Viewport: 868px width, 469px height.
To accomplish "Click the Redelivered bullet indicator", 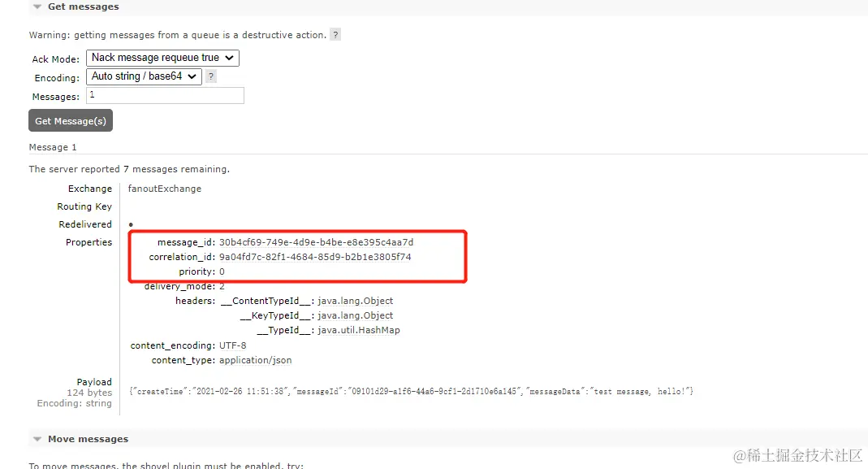I will click(x=131, y=224).
